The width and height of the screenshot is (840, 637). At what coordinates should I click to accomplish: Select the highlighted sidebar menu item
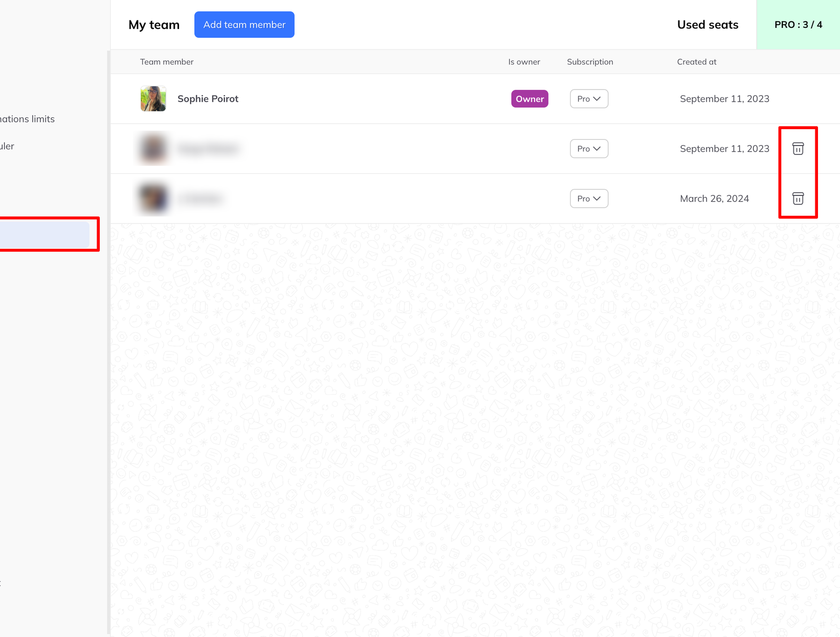(x=45, y=234)
